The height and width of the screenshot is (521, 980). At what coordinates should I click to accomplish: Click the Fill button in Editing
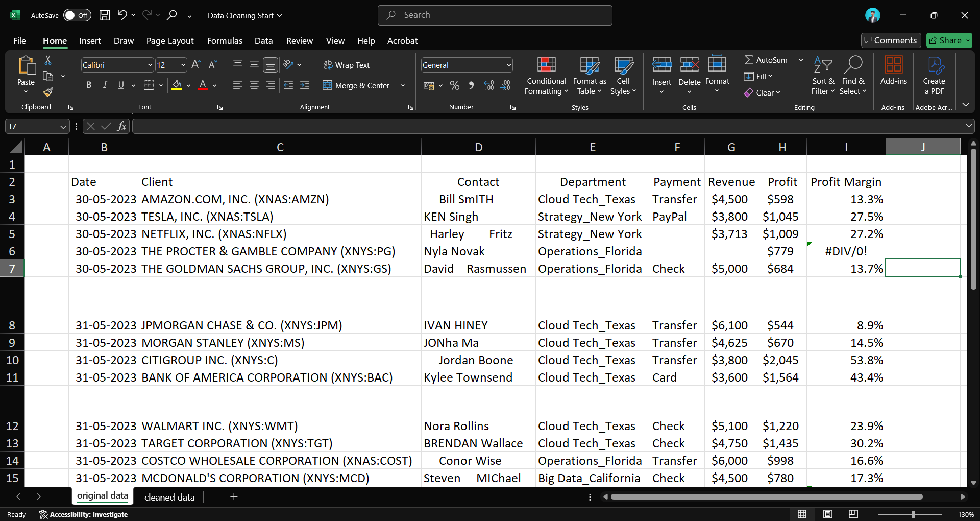(x=758, y=76)
